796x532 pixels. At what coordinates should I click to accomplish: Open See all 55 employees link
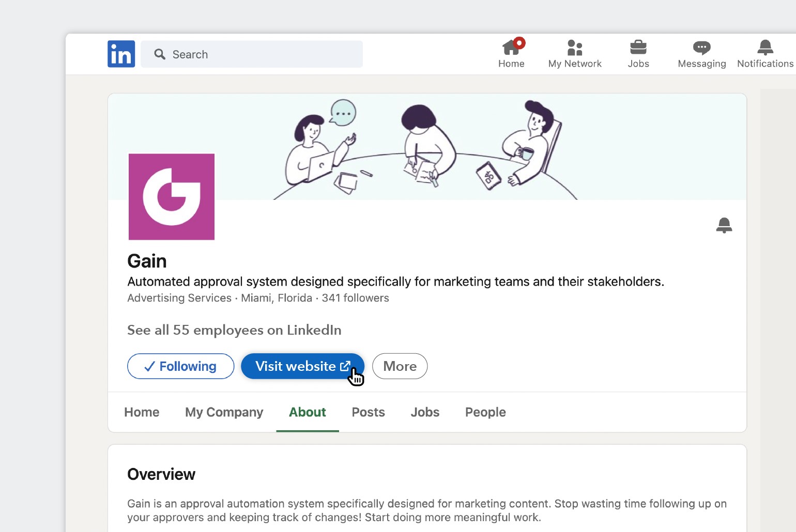[x=234, y=330]
